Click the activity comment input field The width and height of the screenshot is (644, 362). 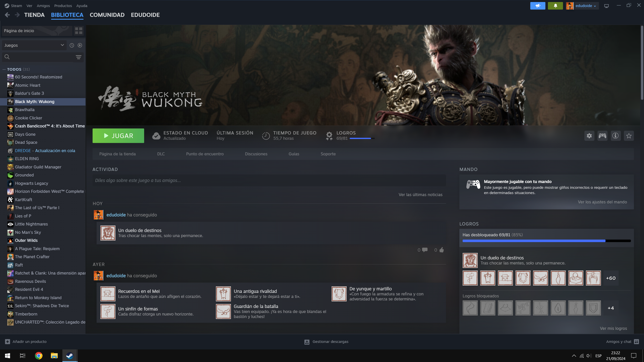click(269, 180)
